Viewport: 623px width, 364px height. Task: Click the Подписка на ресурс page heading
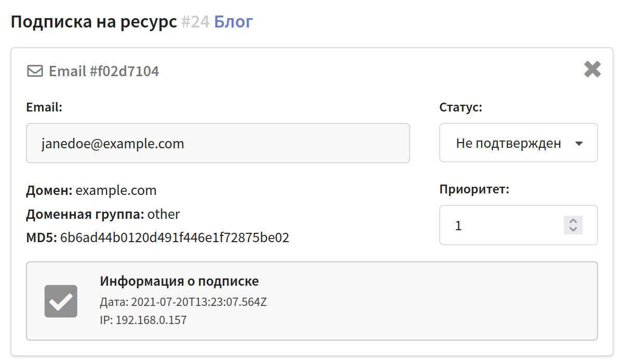[x=93, y=22]
